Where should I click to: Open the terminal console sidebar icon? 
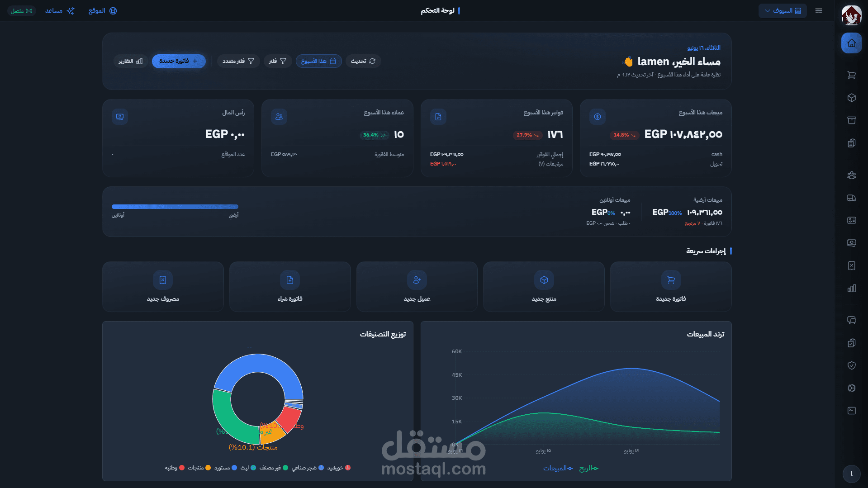tap(851, 411)
